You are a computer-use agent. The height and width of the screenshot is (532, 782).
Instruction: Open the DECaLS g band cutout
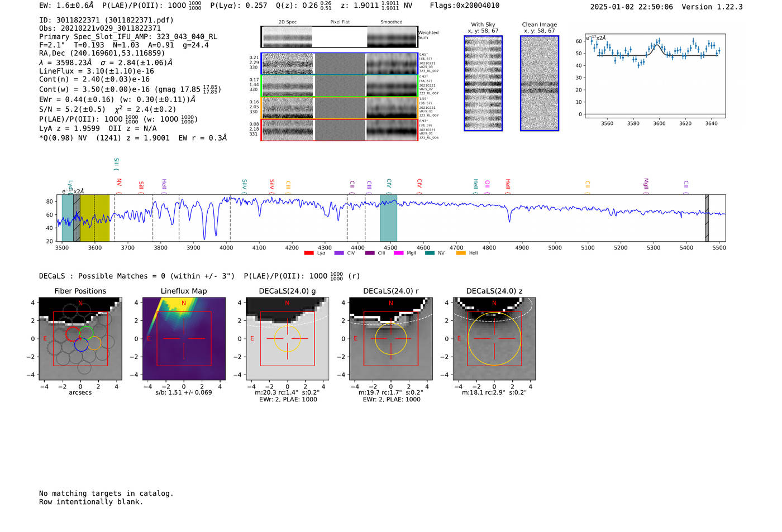(287, 338)
